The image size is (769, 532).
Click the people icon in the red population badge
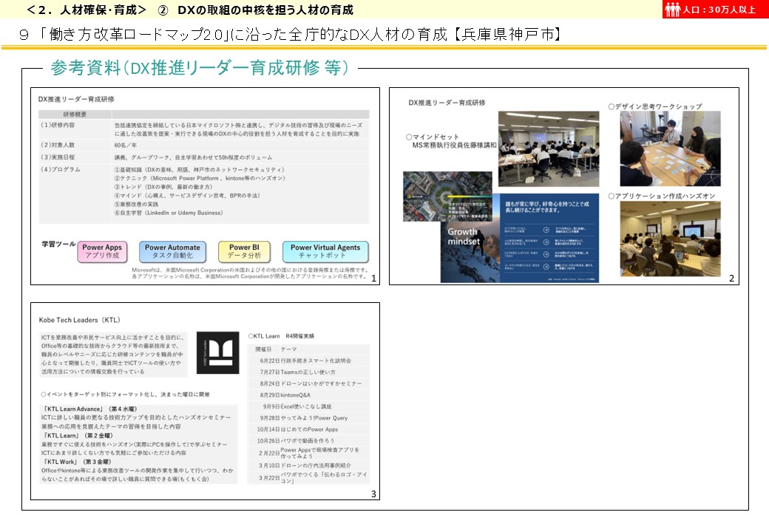(x=672, y=10)
